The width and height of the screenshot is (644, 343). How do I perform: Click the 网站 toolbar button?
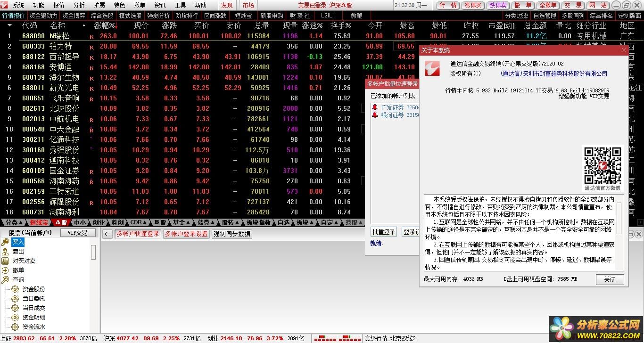[598, 5]
